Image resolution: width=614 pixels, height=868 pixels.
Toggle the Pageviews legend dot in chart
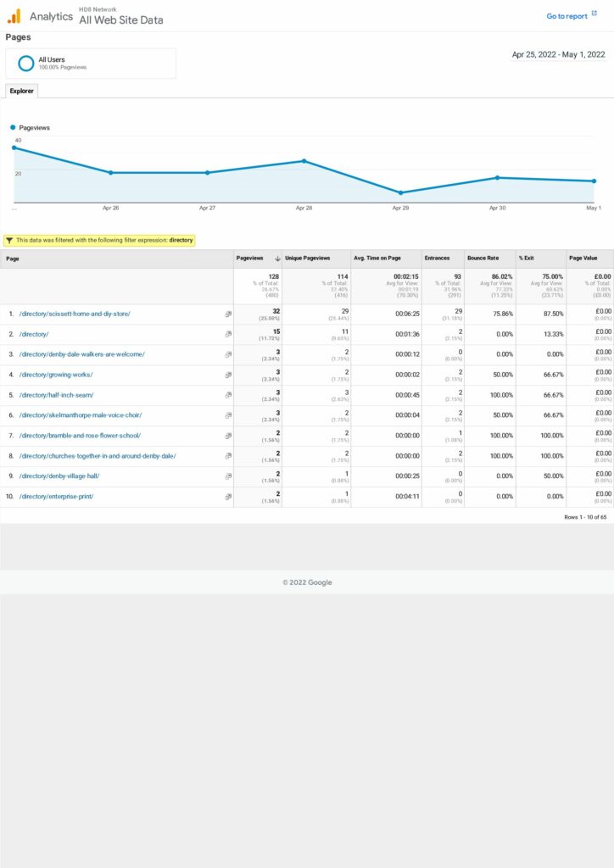pyautogui.click(x=13, y=127)
